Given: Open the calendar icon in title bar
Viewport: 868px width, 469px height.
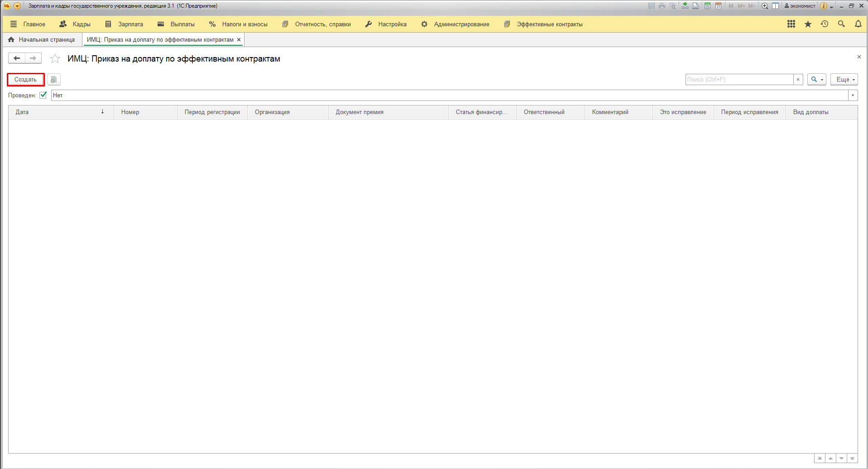Looking at the screenshot, I should pos(718,6).
